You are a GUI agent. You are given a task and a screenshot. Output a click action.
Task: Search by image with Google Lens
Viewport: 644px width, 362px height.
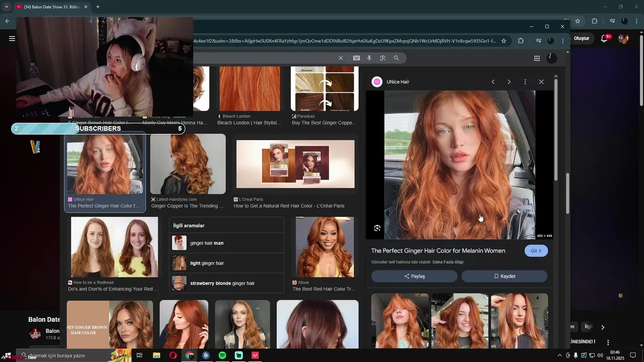coord(382,58)
